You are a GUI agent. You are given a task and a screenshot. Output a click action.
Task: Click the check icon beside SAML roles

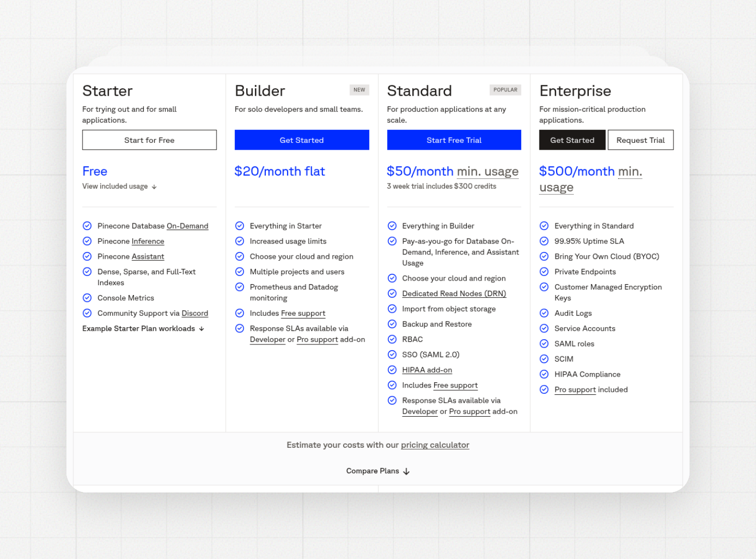(544, 344)
